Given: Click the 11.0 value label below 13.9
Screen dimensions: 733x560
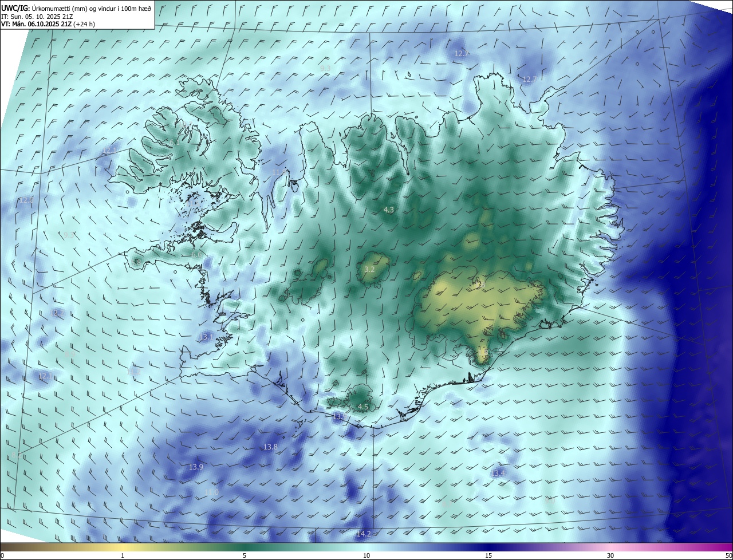Looking at the screenshot, I should click(211, 492).
